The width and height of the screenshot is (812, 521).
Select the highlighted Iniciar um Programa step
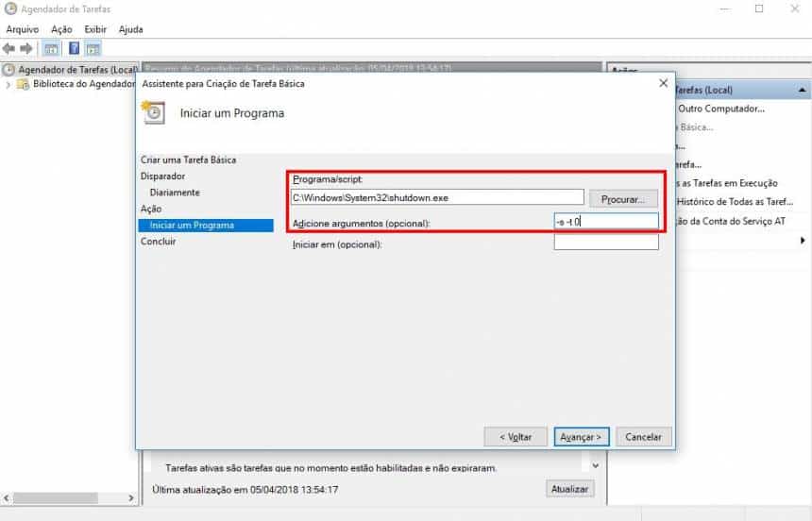pyautogui.click(x=206, y=226)
